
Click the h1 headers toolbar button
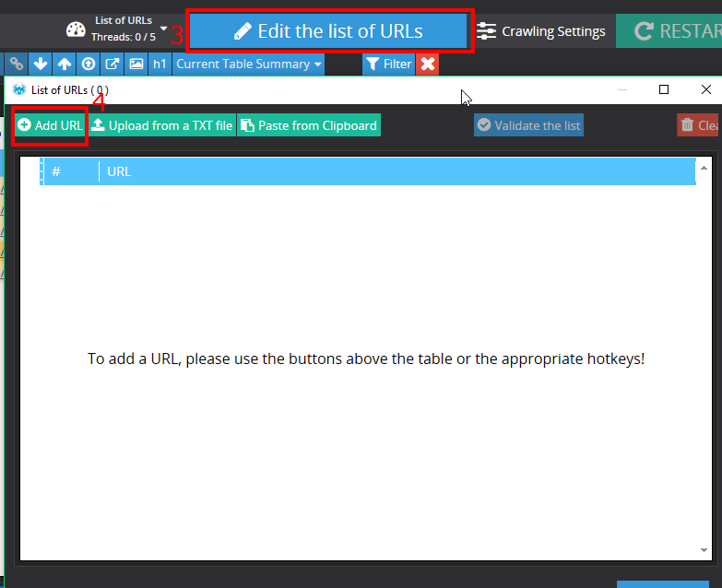click(x=160, y=64)
